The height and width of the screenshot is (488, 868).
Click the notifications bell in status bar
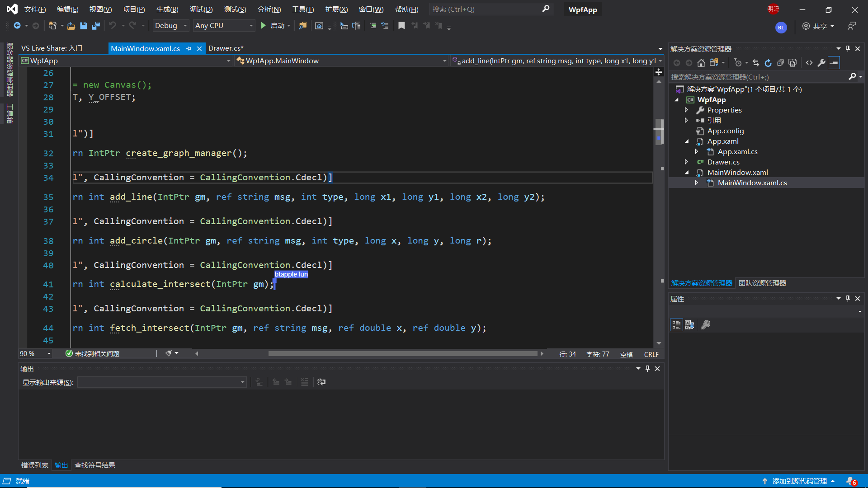click(851, 481)
